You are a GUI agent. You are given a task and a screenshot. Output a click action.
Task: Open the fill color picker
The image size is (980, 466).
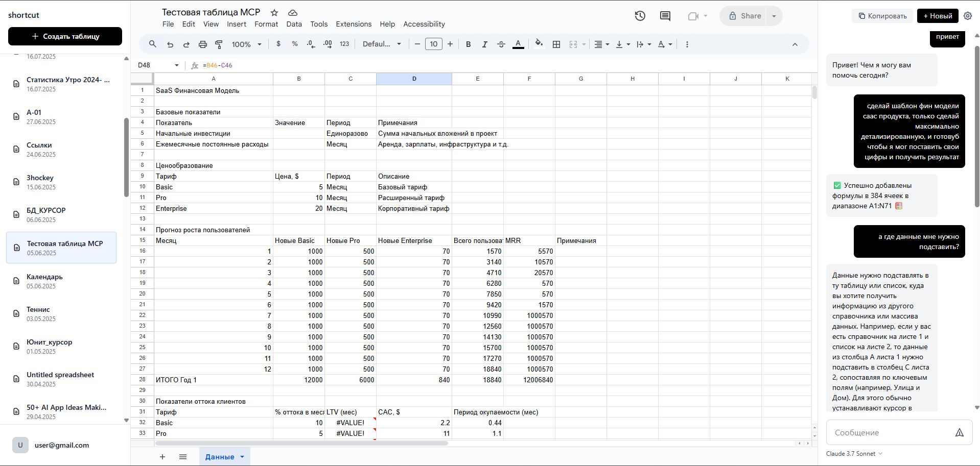[x=539, y=44]
